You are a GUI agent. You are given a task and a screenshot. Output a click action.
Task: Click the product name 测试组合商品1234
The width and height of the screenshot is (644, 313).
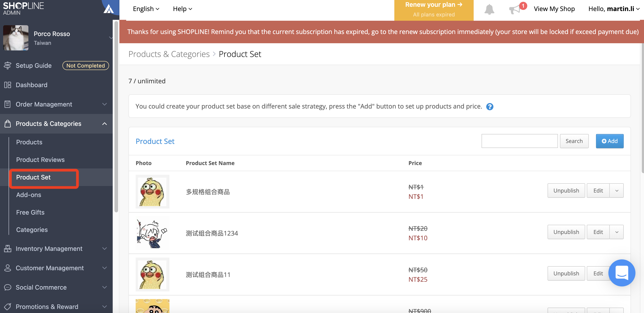(212, 233)
